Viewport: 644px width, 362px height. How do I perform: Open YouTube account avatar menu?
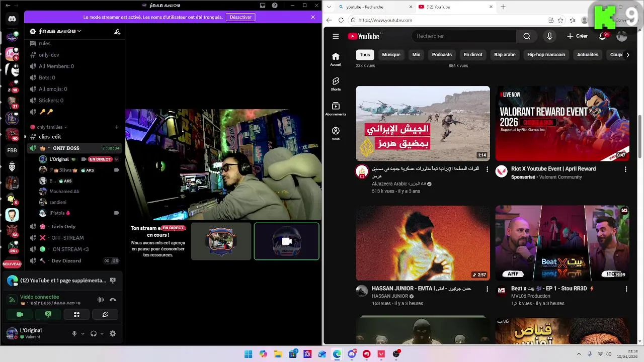point(622,36)
